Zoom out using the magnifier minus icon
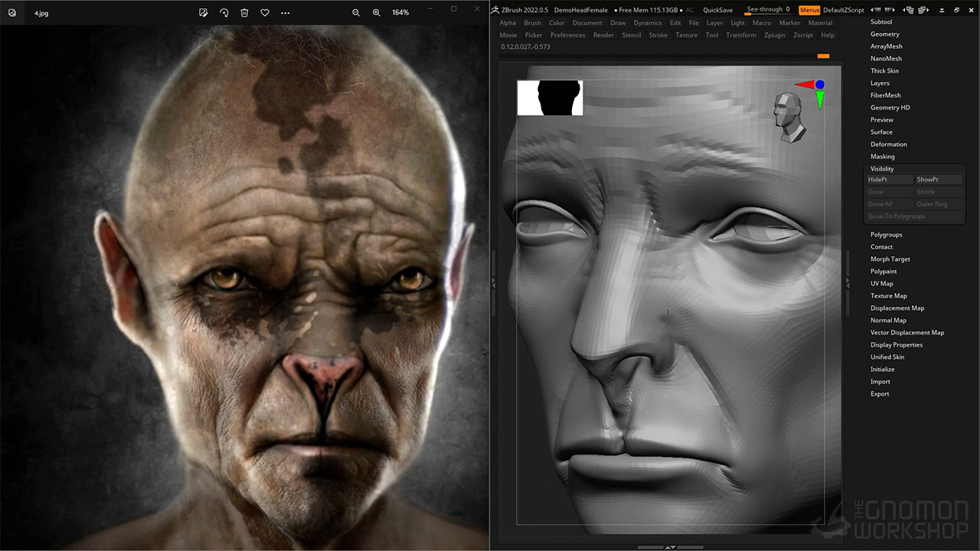The width and height of the screenshot is (980, 551). tap(356, 13)
